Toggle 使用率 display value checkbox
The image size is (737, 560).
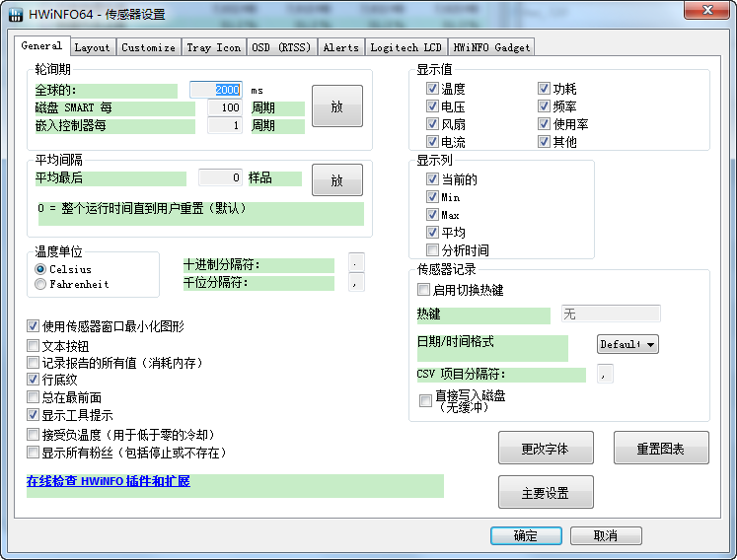coord(544,124)
